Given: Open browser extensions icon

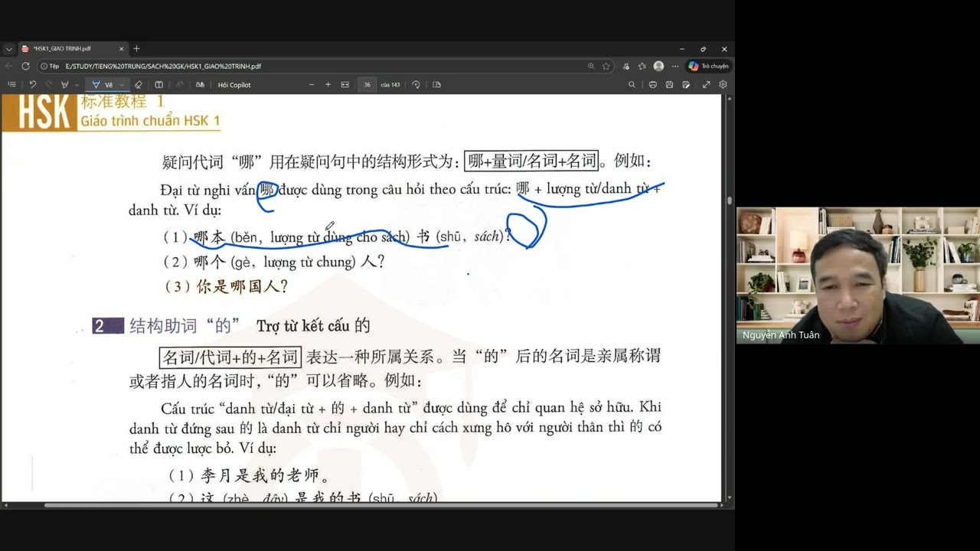Looking at the screenshot, I should click(x=626, y=66).
